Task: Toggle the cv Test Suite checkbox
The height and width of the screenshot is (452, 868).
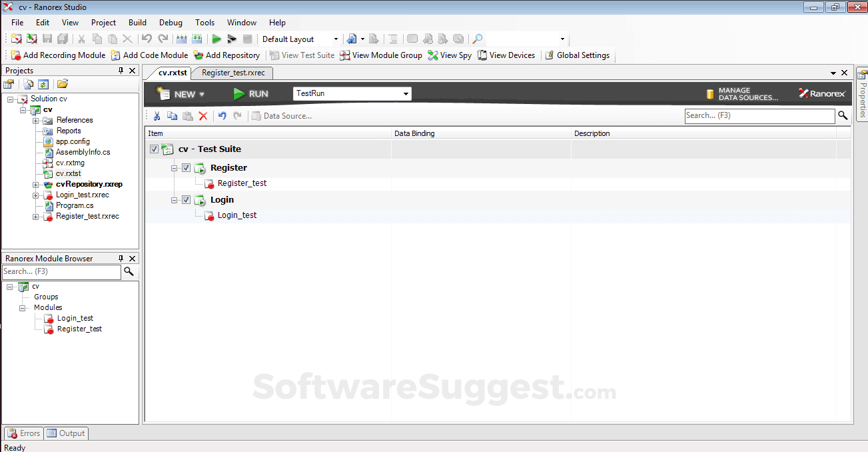Action: (154, 149)
